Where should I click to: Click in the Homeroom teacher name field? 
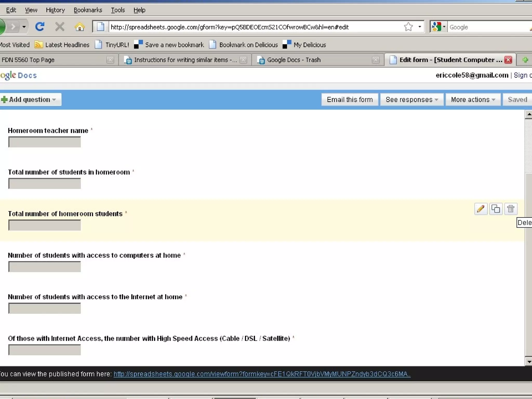point(45,142)
